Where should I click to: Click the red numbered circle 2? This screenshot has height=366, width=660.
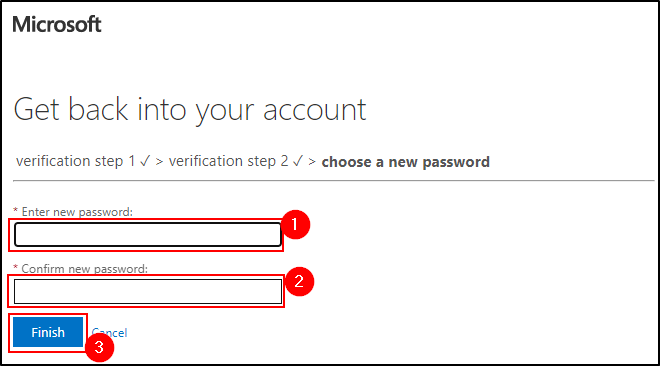tap(299, 281)
